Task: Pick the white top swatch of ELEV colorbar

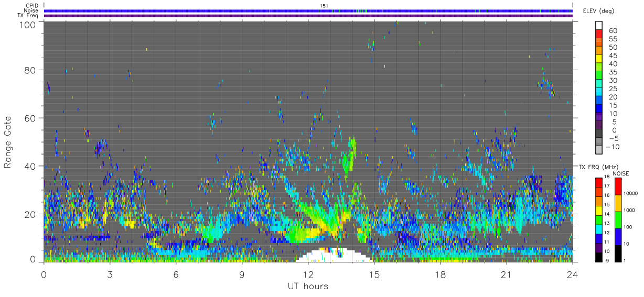Action: click(x=599, y=25)
